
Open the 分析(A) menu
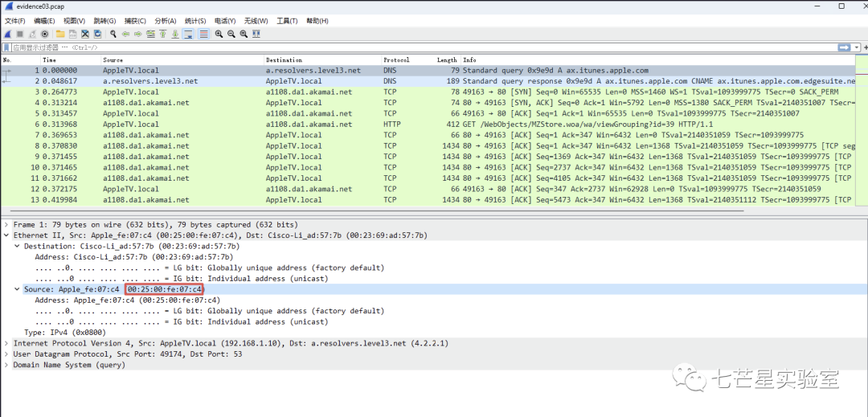click(166, 21)
